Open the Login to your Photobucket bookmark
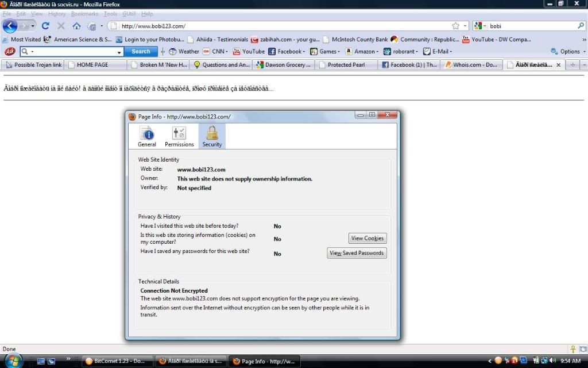This screenshot has height=368, width=588. 150,40
